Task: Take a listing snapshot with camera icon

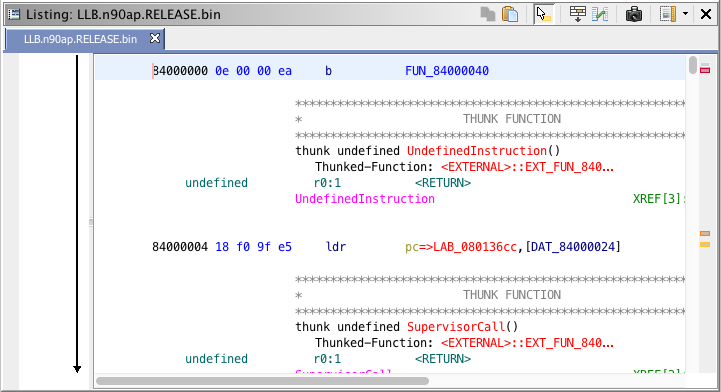Action: point(634,14)
